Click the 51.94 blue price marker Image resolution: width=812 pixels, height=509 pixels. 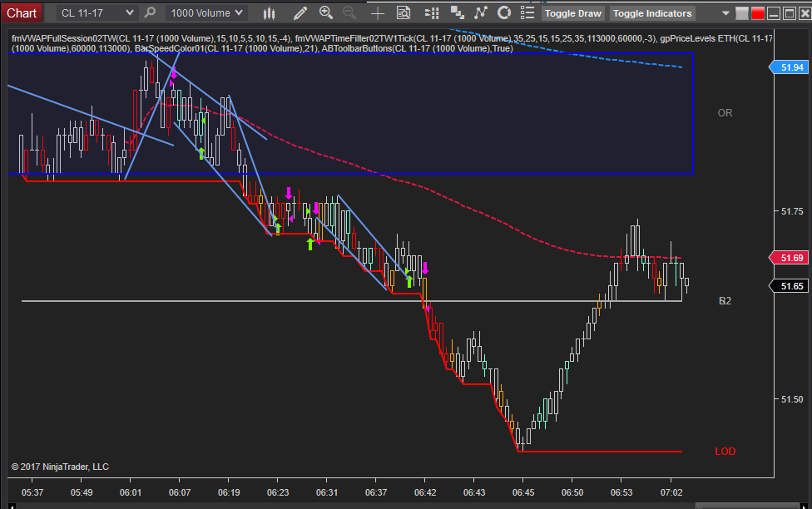click(x=789, y=67)
